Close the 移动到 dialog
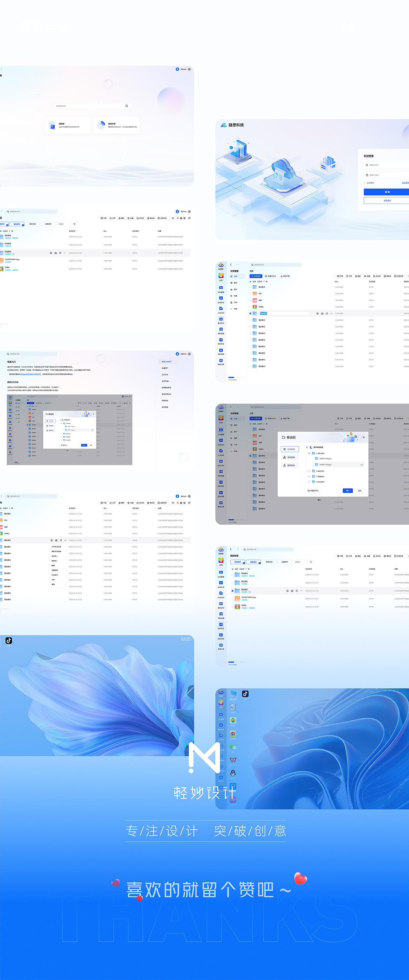This screenshot has height=980, width=409. [x=364, y=437]
